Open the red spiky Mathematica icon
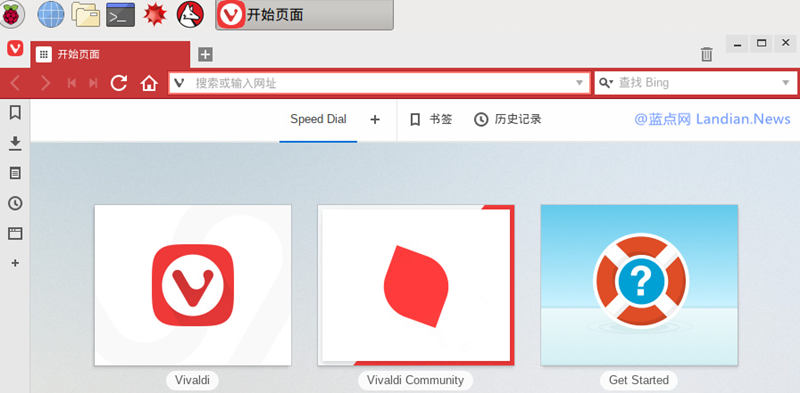Image resolution: width=800 pixels, height=393 pixels. 155,14
